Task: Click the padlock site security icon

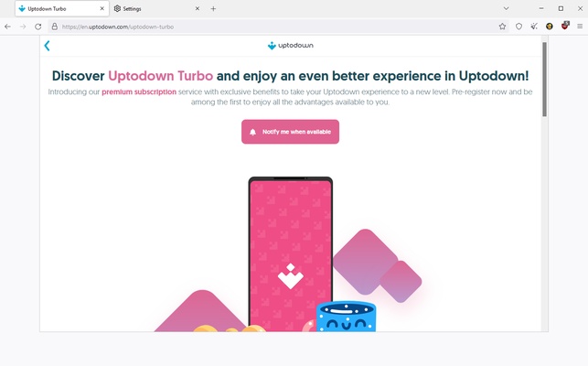Action: [55, 27]
